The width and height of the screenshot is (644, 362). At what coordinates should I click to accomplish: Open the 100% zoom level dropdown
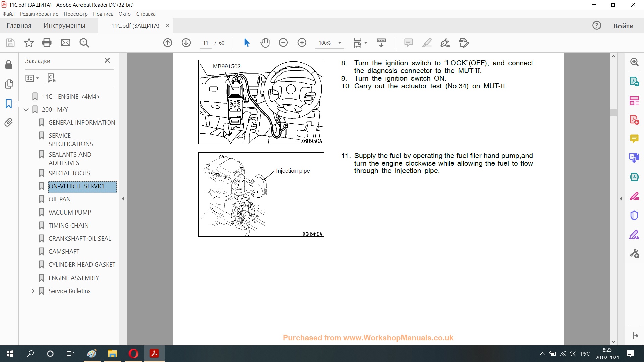click(x=340, y=43)
